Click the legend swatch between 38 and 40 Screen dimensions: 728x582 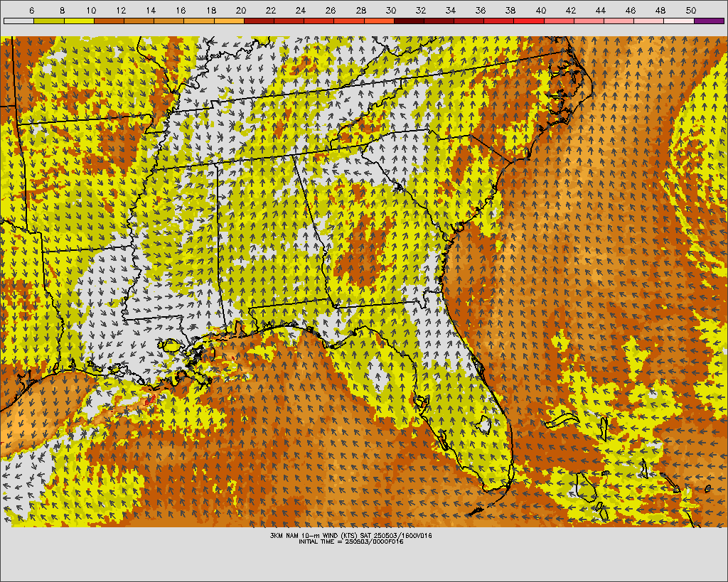coord(529,21)
